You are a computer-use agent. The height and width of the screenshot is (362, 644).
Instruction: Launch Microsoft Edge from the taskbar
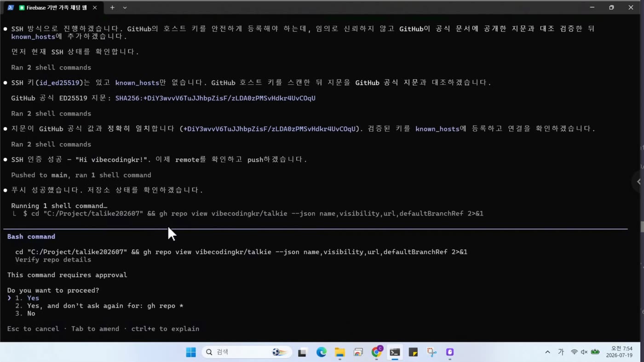click(x=321, y=352)
